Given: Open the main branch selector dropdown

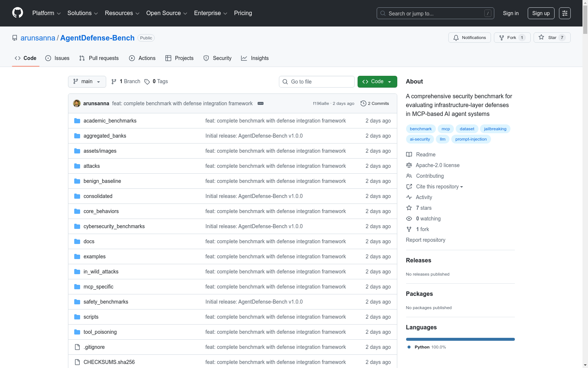Looking at the screenshot, I should [87, 82].
